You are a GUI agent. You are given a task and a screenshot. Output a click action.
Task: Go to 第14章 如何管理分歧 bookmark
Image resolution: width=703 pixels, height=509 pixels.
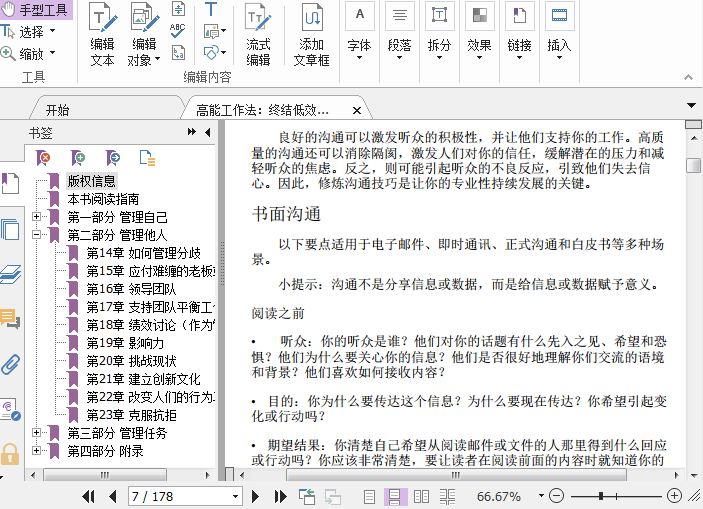click(143, 253)
